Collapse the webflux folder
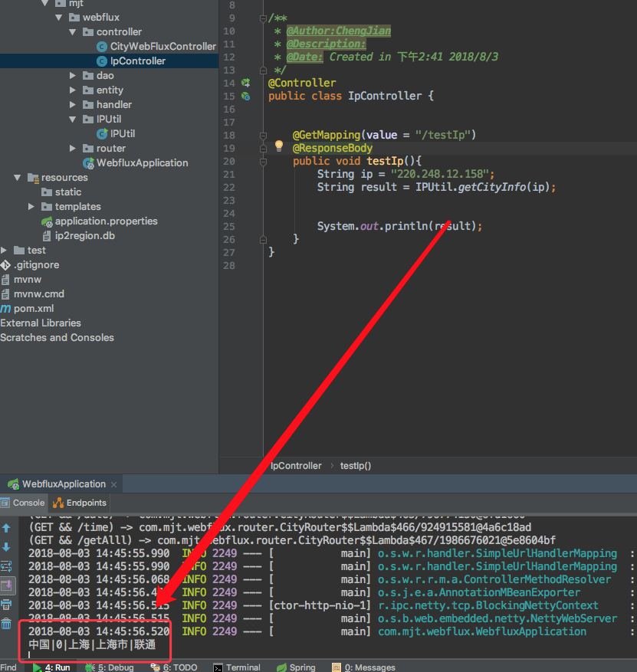637x672 pixels. 59,18
